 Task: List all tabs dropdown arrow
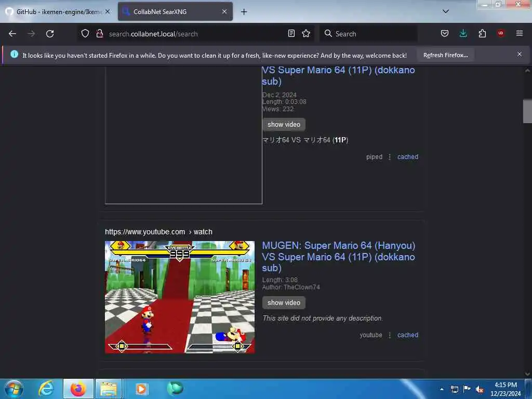pyautogui.click(x=446, y=11)
